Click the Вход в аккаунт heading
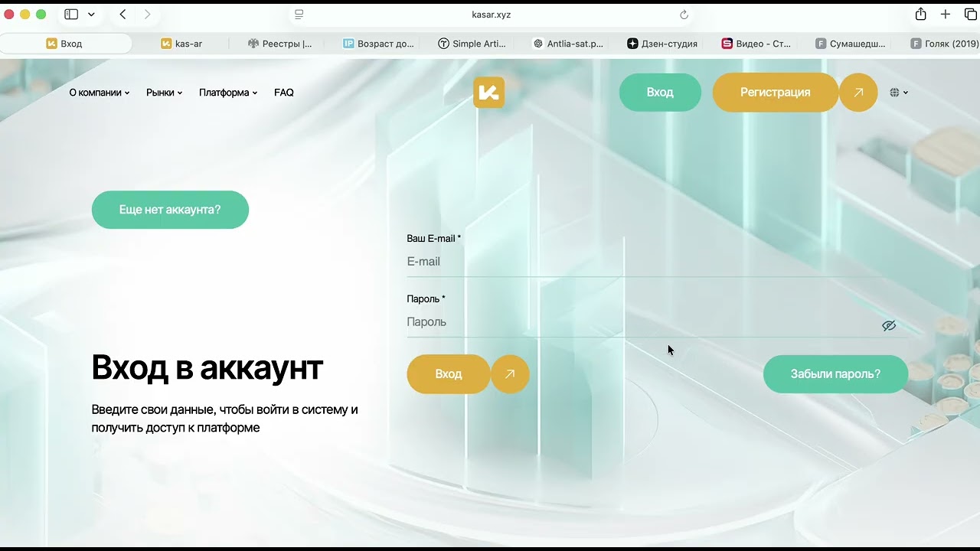The width and height of the screenshot is (980, 551). point(207,368)
